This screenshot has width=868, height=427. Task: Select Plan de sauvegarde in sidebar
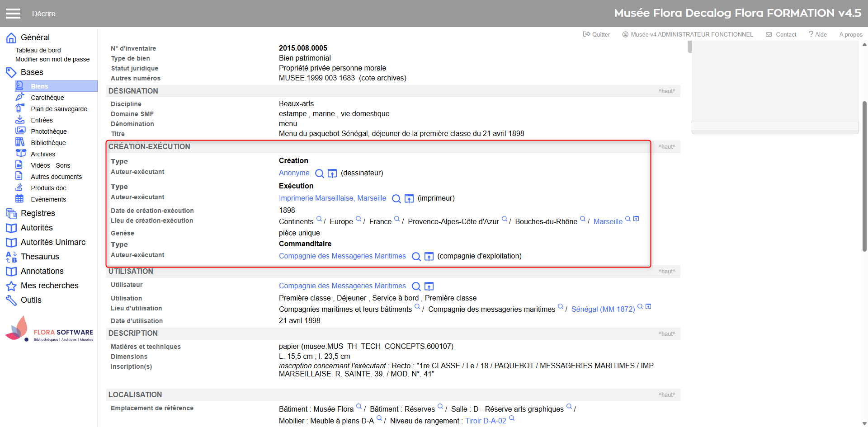click(59, 109)
